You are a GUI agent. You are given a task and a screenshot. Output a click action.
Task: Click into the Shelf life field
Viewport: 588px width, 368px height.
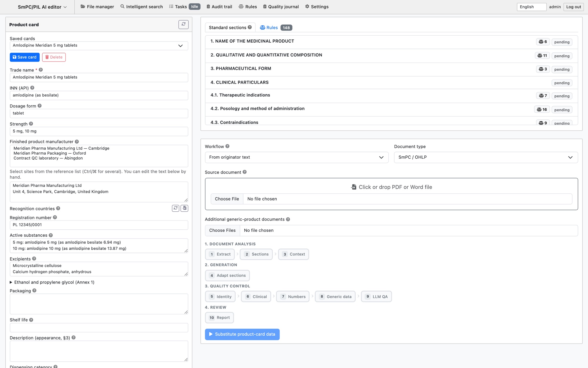click(99, 328)
